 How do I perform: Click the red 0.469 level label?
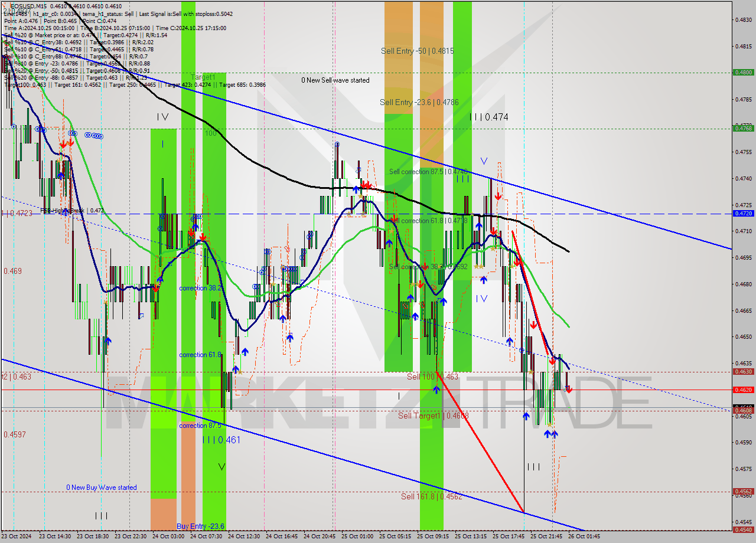tap(13, 271)
